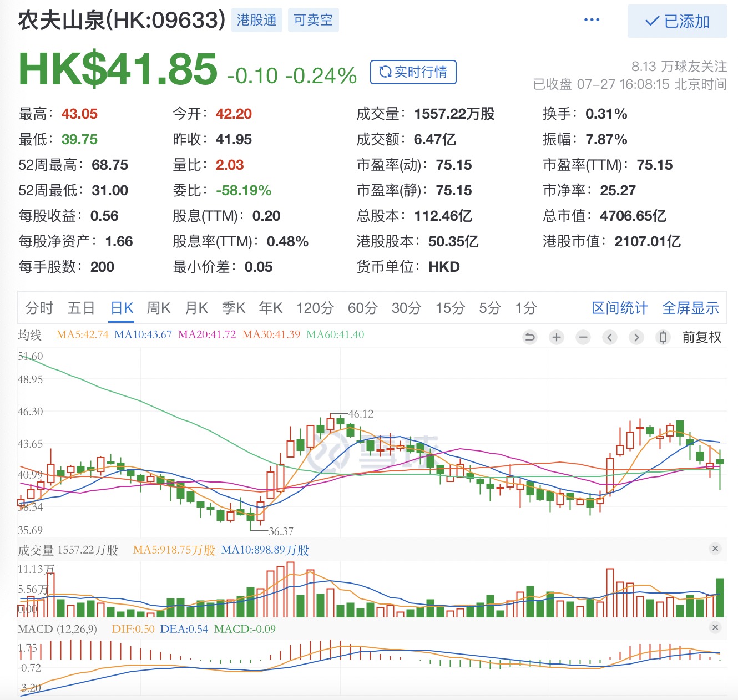Select the 周K chart tab

click(159, 308)
